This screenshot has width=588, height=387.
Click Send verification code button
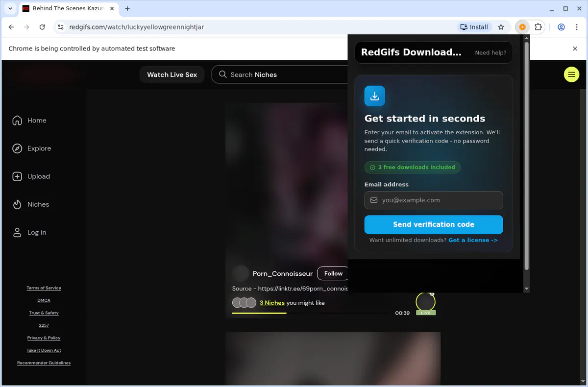(x=434, y=224)
